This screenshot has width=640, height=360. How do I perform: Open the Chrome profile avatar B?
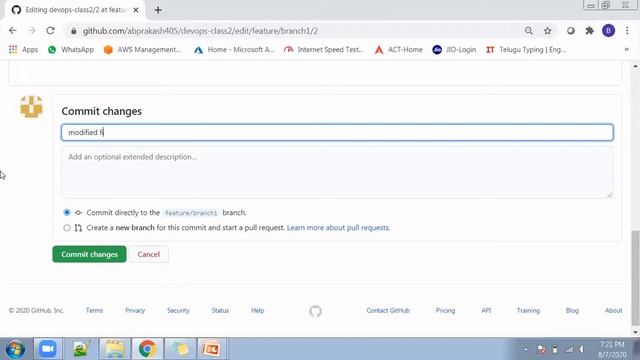click(x=608, y=31)
